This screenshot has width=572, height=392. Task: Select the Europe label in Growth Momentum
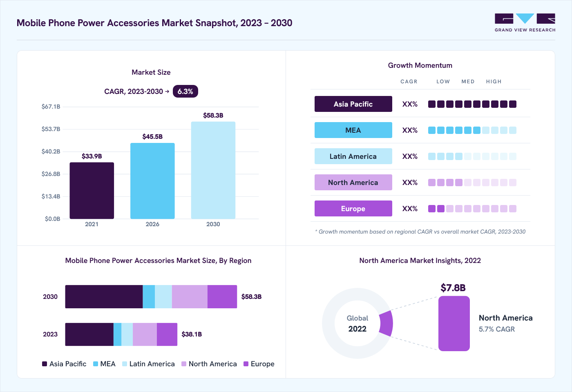click(x=353, y=209)
